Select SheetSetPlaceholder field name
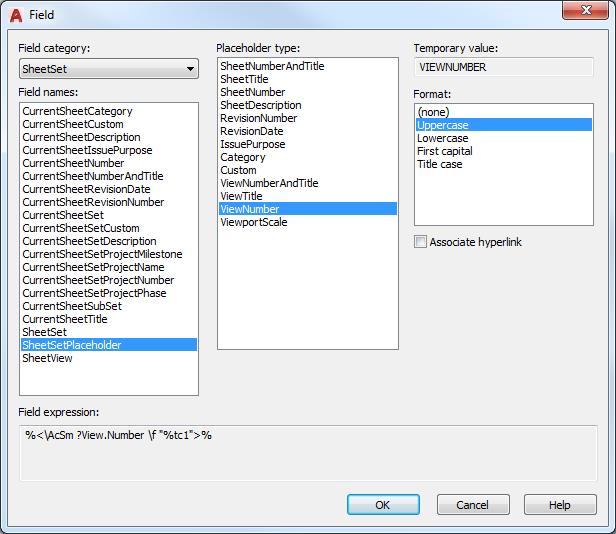This screenshot has width=616, height=534. point(109,345)
